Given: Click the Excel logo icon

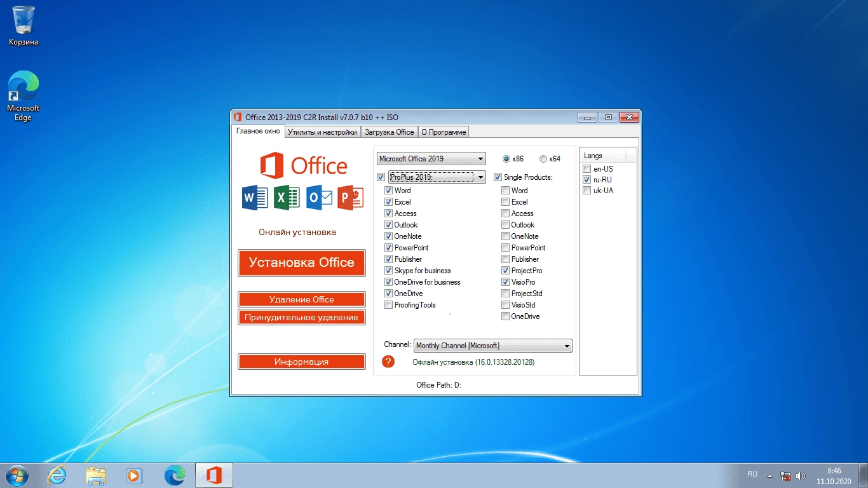Looking at the screenshot, I should [287, 198].
